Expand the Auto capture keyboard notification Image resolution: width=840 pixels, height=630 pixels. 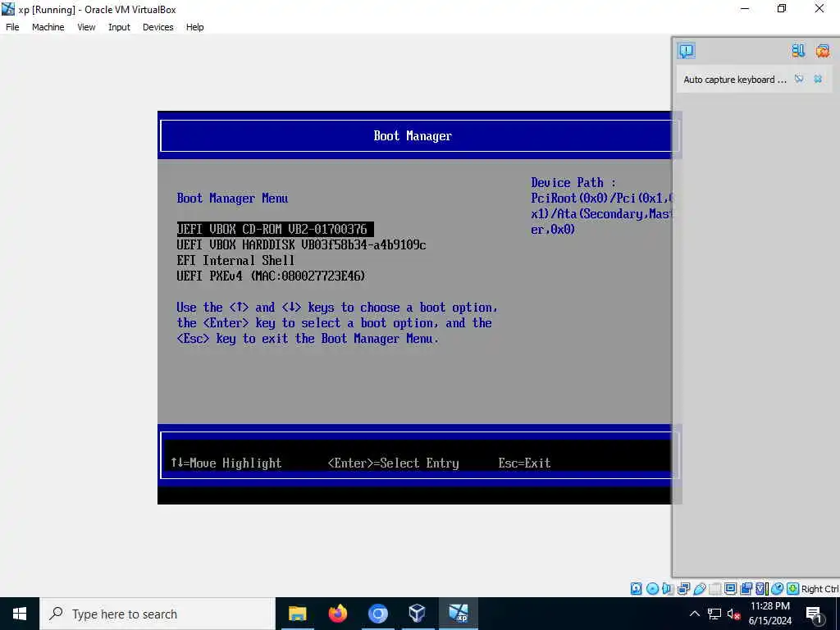799,80
